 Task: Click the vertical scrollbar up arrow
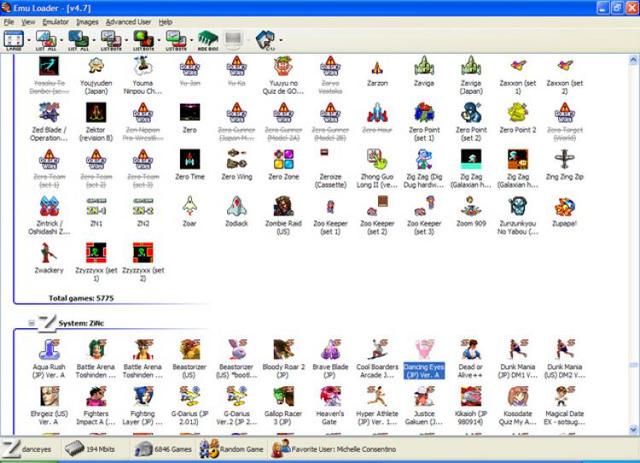pos(633,60)
